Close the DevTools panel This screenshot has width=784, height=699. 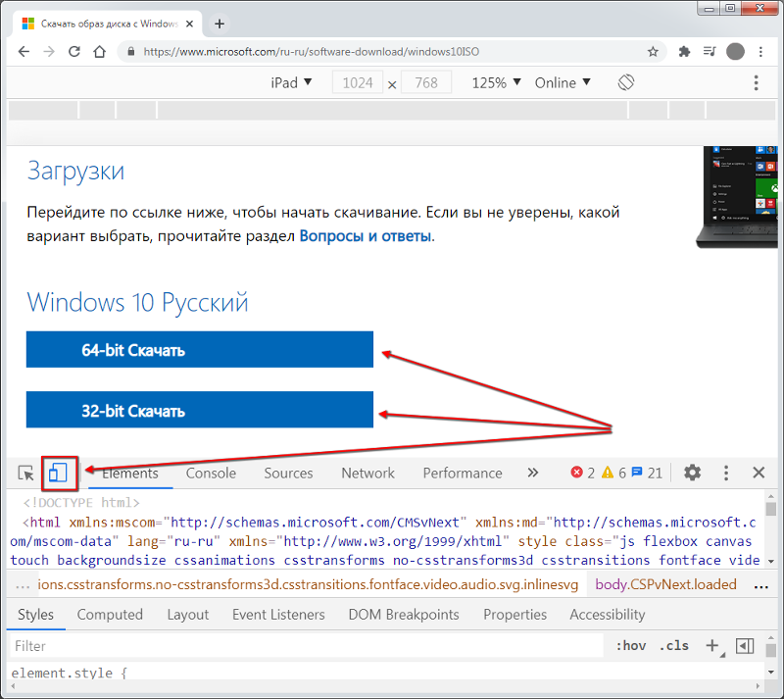tap(759, 473)
